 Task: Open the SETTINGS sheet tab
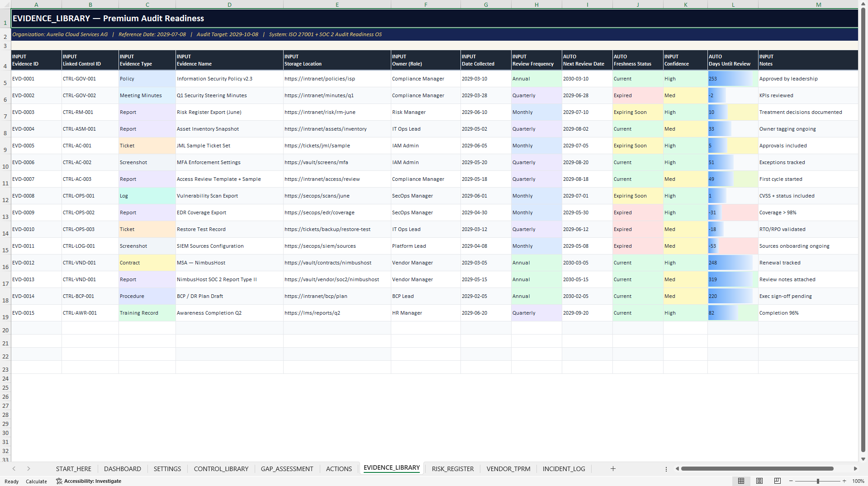pos(167,469)
